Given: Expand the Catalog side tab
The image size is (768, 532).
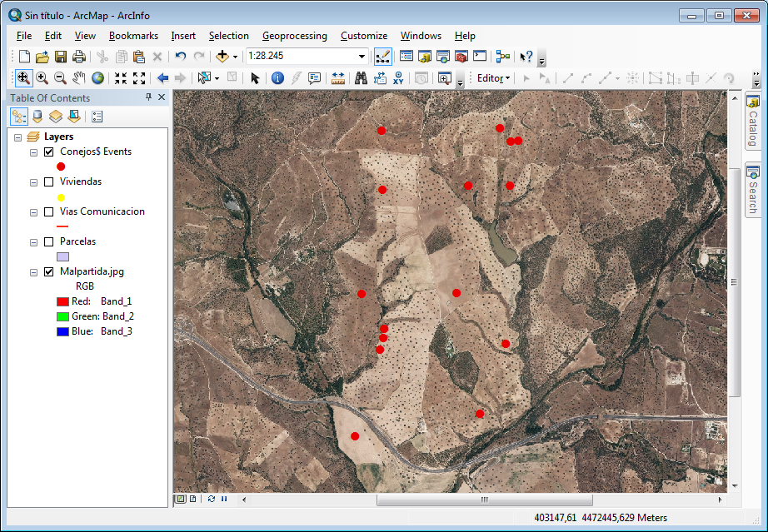Looking at the screenshot, I should 753,121.
